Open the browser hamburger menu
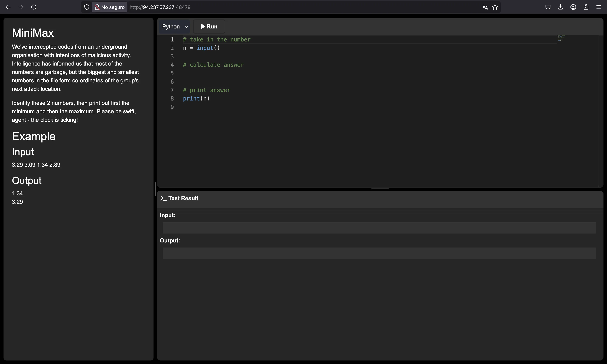607x364 pixels. click(598, 7)
